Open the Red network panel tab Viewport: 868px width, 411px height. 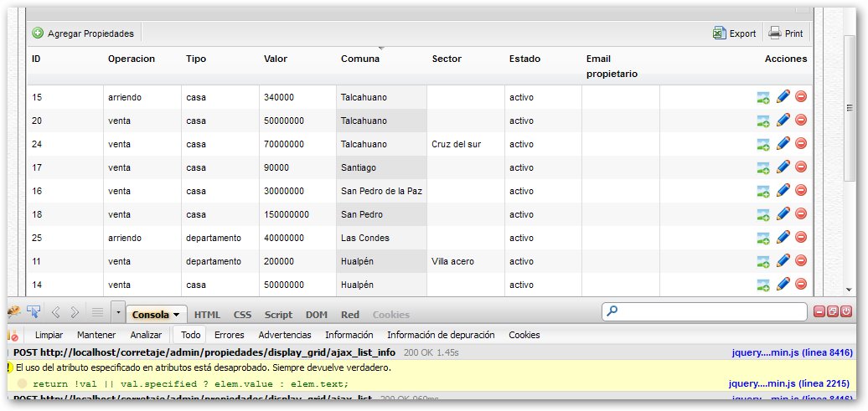[x=350, y=315]
